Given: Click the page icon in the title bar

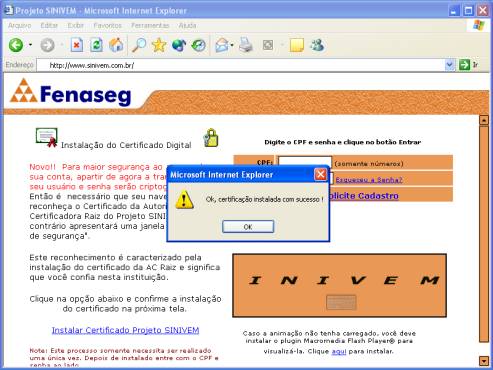Looking at the screenshot, I should click(9, 10).
